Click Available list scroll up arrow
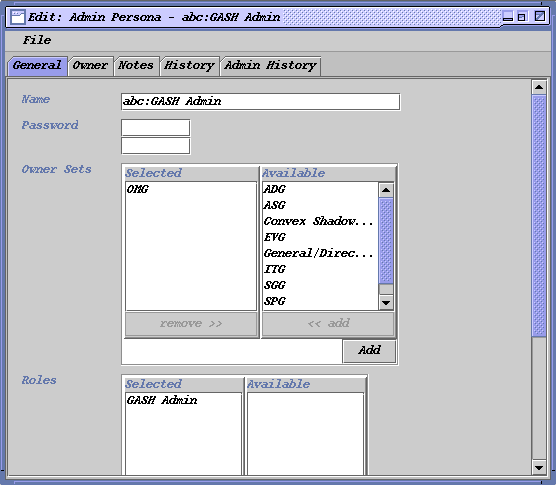Image resolution: width=557 pixels, height=485 pixels. 386,190
